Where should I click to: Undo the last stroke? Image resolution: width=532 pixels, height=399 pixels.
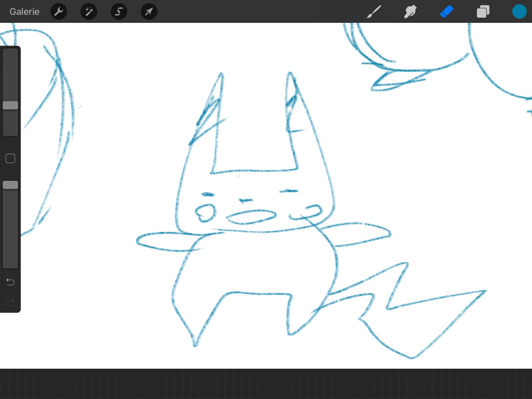click(10, 282)
